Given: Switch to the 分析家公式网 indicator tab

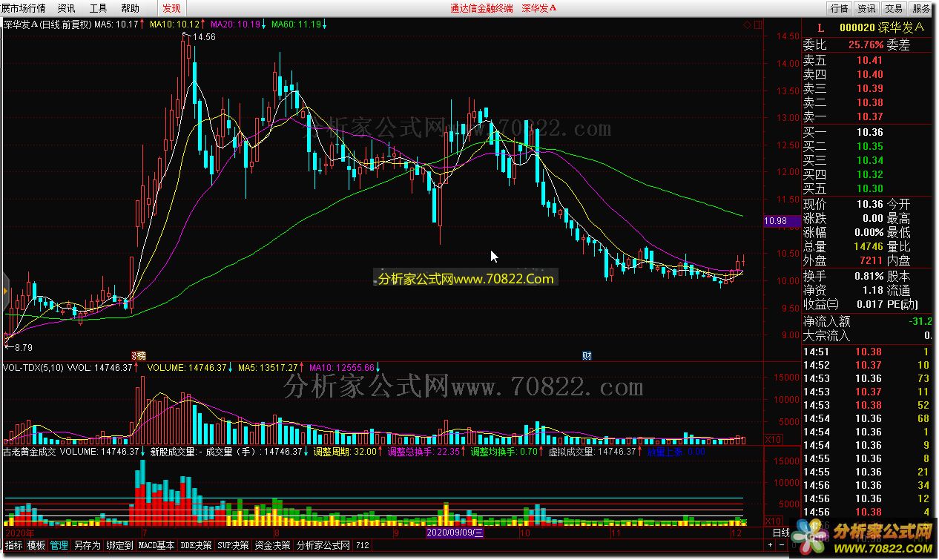Looking at the screenshot, I should (323, 545).
